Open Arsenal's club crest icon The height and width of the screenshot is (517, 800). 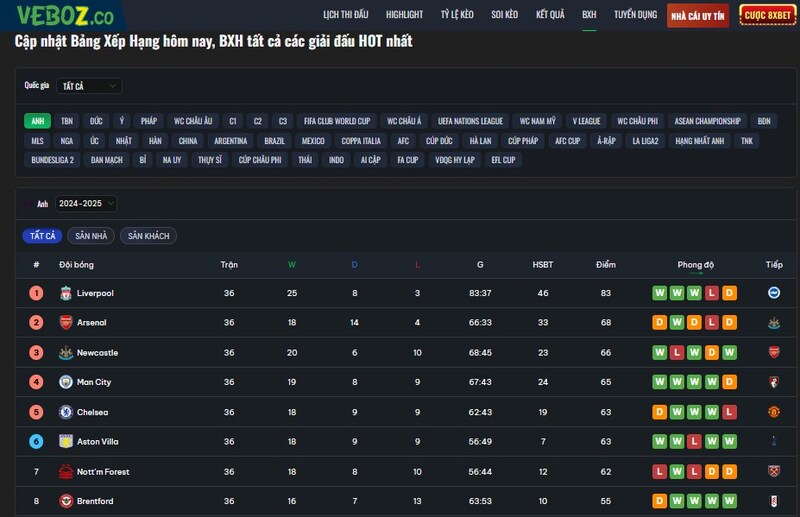pyautogui.click(x=66, y=323)
